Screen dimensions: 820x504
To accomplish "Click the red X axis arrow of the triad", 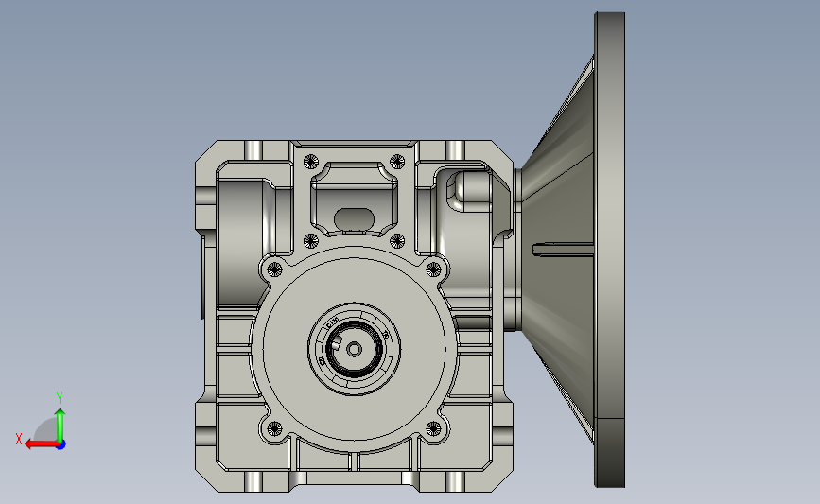I will click(x=41, y=444).
